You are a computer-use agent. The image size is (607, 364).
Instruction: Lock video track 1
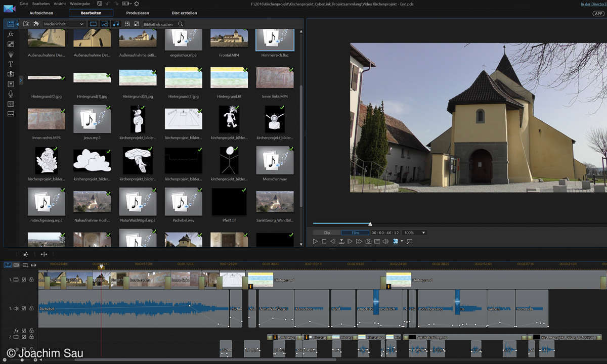tap(31, 280)
